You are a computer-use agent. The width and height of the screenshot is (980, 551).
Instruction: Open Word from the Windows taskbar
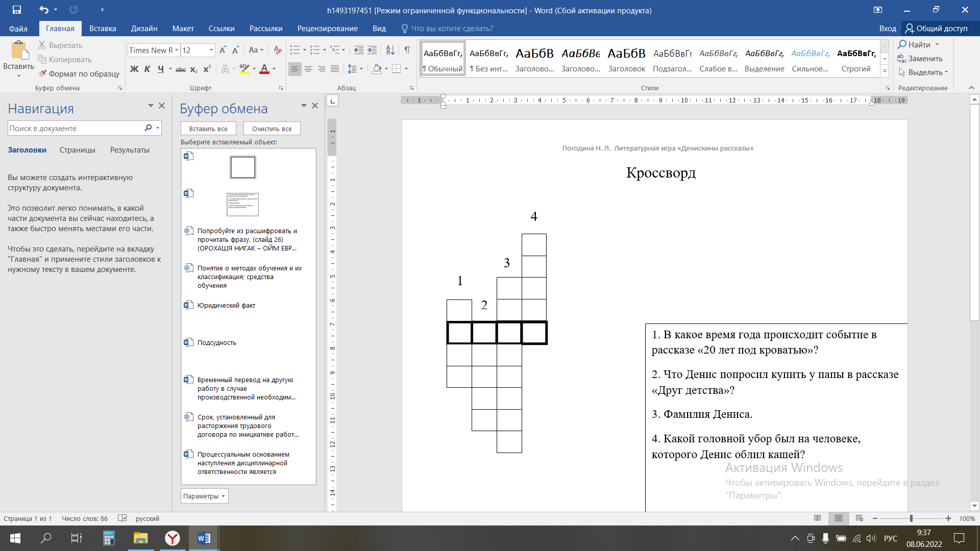click(204, 538)
